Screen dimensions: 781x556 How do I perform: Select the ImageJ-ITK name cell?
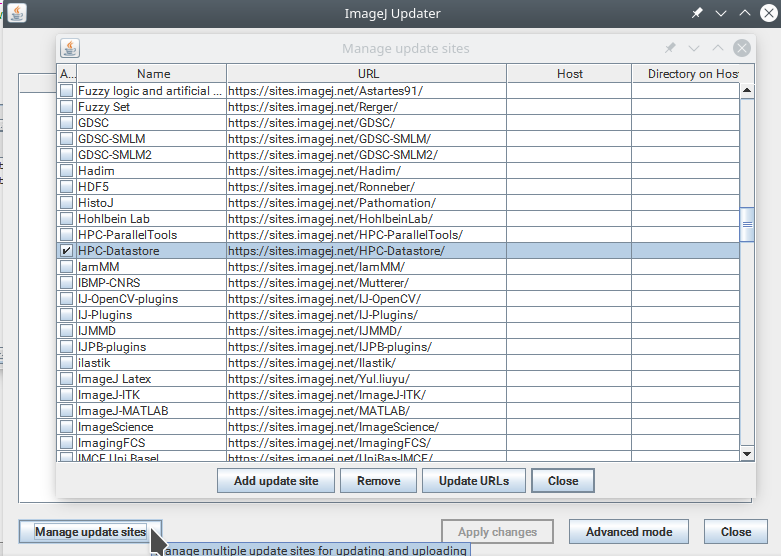151,395
